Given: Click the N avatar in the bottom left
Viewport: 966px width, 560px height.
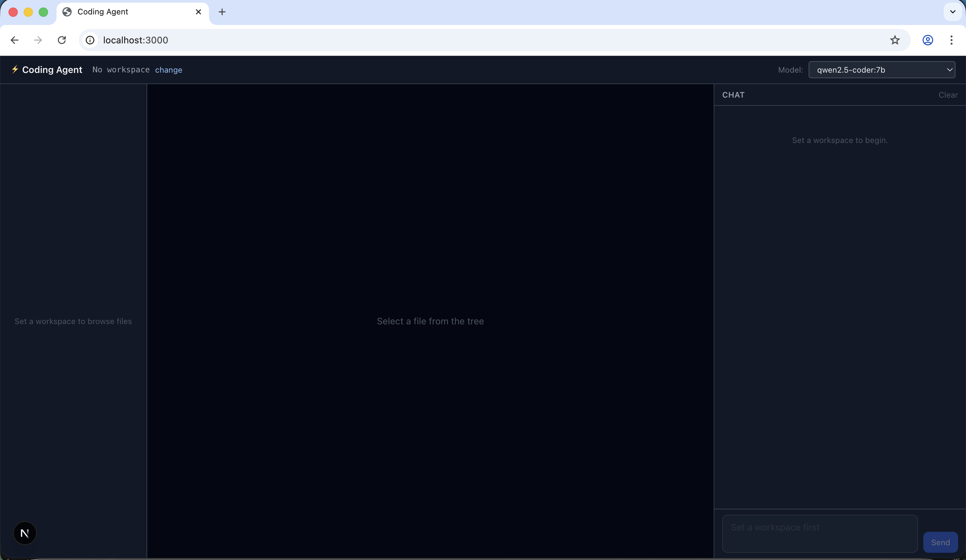Looking at the screenshot, I should 25,533.
